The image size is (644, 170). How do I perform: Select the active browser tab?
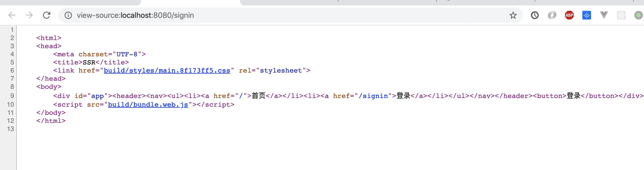(191, 2)
